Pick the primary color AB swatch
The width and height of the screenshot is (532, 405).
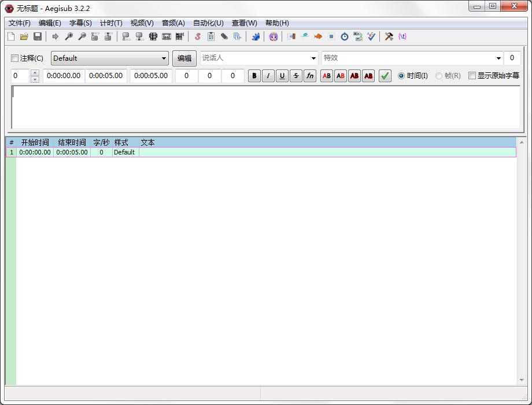tap(327, 76)
